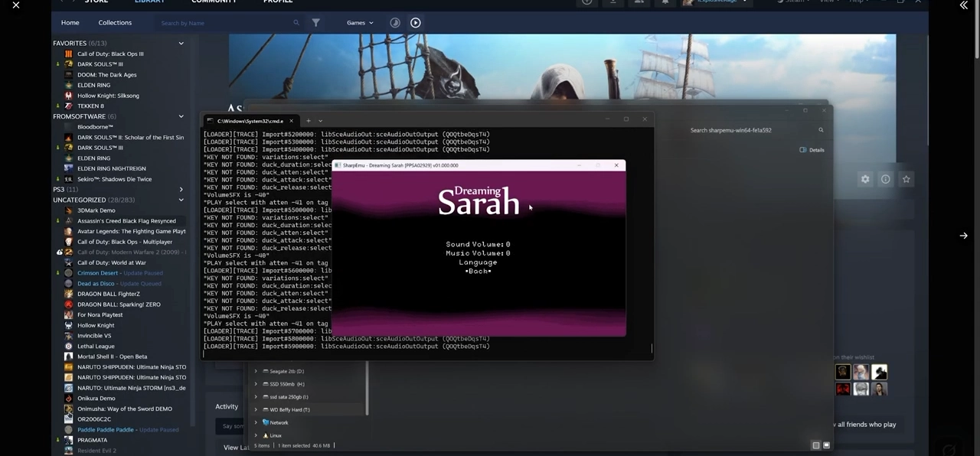Image resolution: width=980 pixels, height=456 pixels.
Task: Open the Games dropdown filter
Action: click(x=360, y=23)
